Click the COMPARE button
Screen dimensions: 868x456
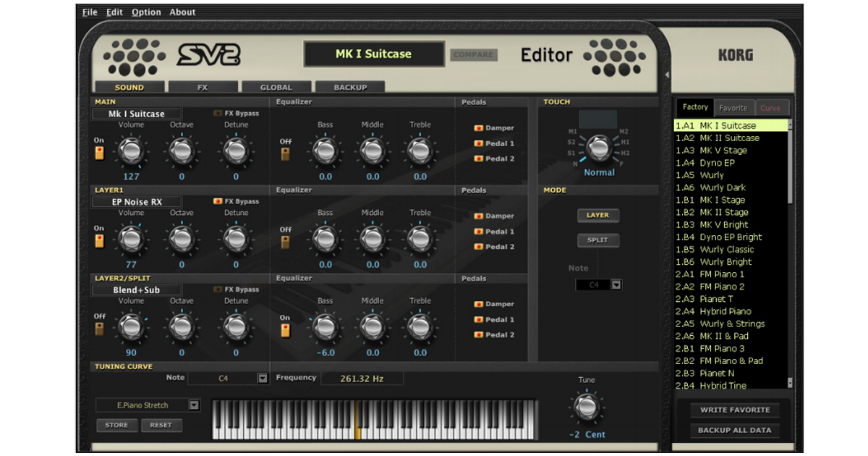coord(473,55)
